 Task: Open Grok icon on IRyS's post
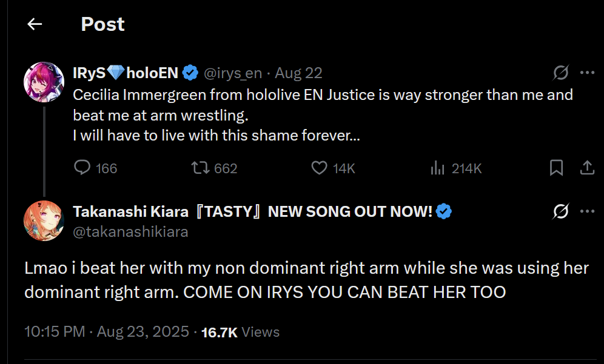[561, 73]
